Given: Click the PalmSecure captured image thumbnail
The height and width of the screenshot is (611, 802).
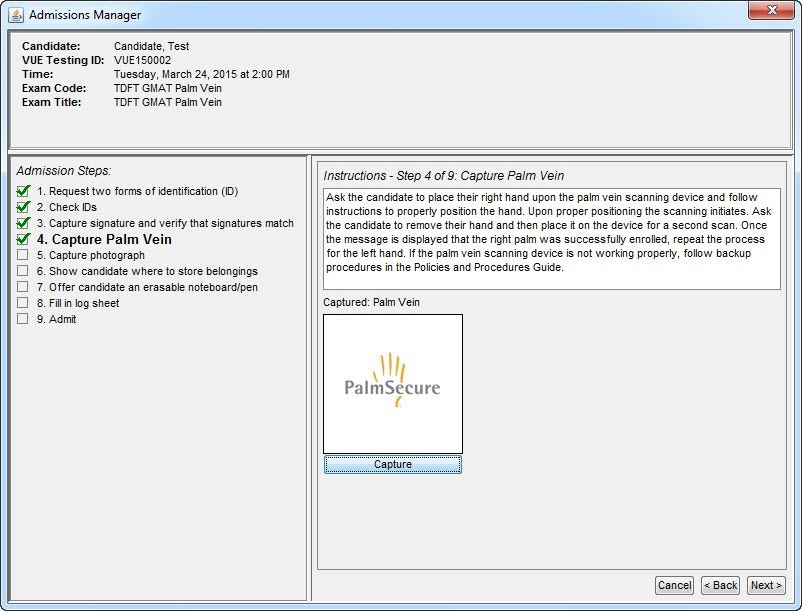Looking at the screenshot, I should (393, 384).
